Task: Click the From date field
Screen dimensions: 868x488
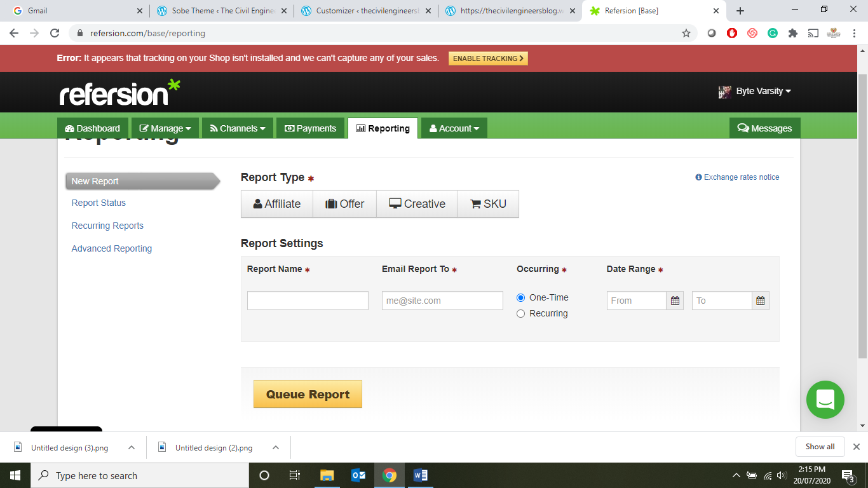Action: pyautogui.click(x=637, y=301)
